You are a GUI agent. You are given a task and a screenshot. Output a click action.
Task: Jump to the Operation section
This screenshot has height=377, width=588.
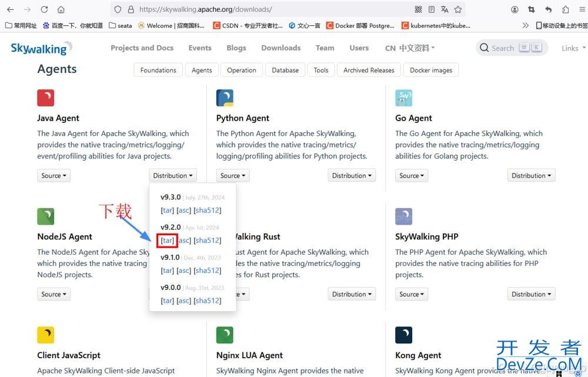(242, 70)
